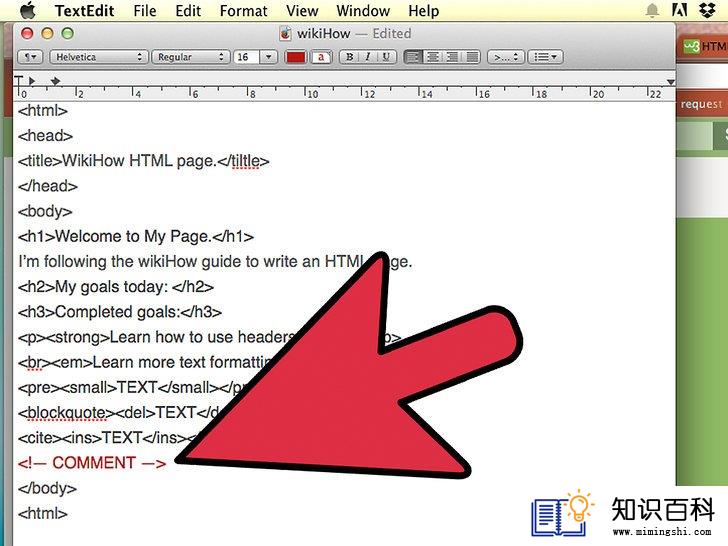The height and width of the screenshot is (546, 728).
Task: Justify text alignment
Action: point(472,57)
